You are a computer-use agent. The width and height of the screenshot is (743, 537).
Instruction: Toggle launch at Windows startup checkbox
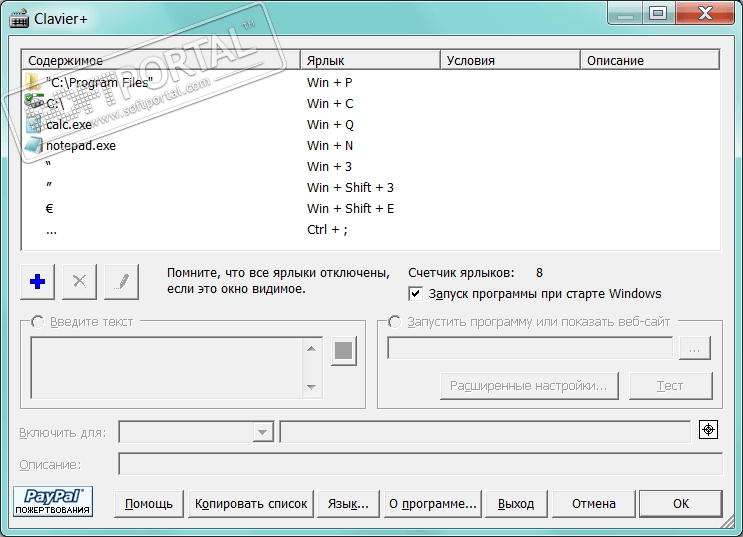point(415,293)
